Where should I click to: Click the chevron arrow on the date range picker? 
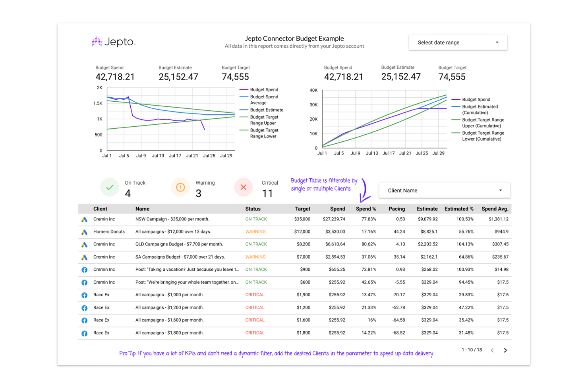[x=496, y=42]
